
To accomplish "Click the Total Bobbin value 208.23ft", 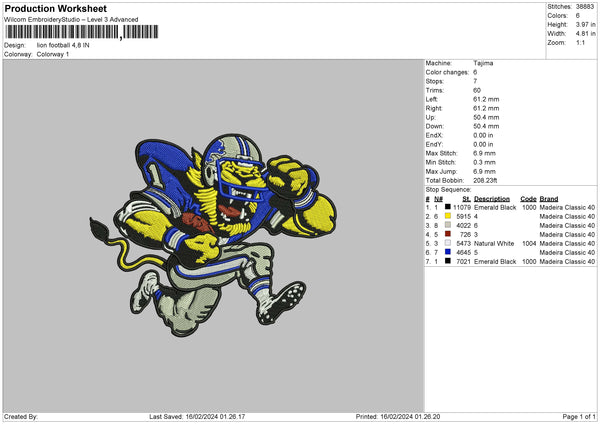I will click(x=485, y=180).
